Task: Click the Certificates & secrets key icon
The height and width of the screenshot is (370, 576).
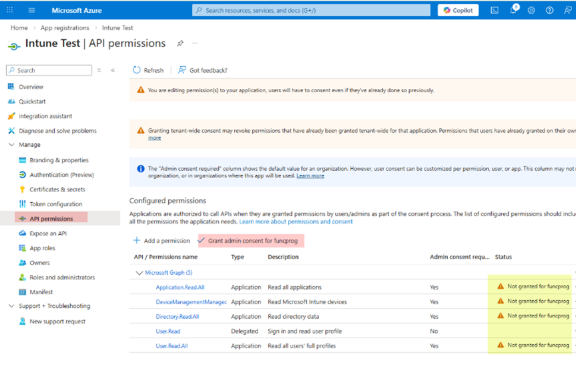Action: (22, 189)
